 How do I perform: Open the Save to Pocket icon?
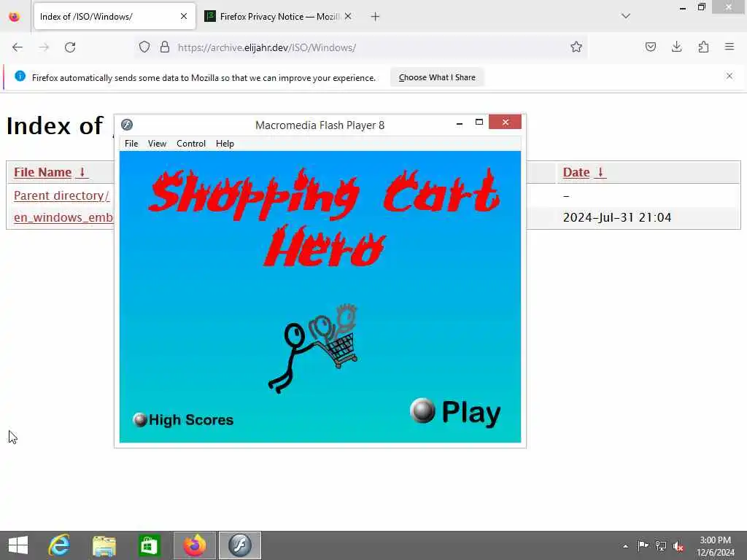click(650, 47)
